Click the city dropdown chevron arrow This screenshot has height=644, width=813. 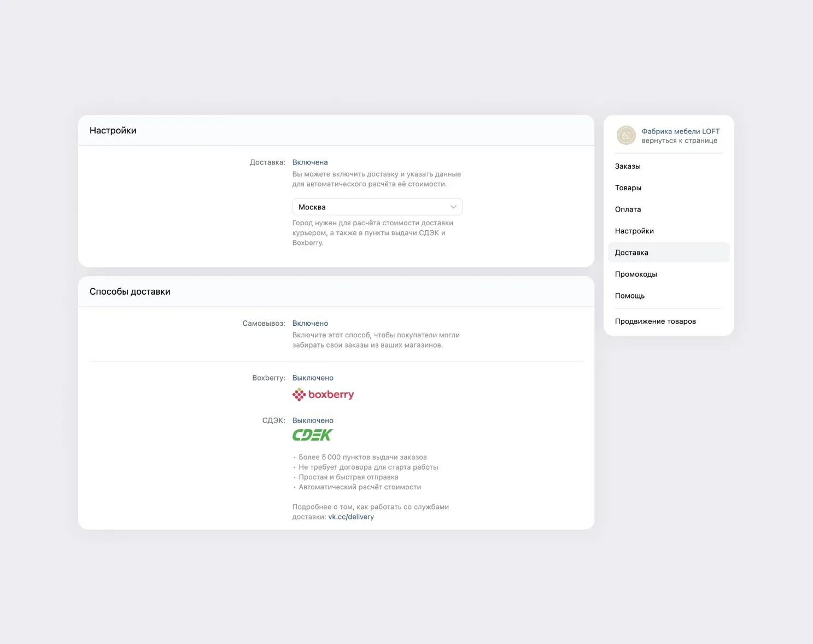pos(453,207)
